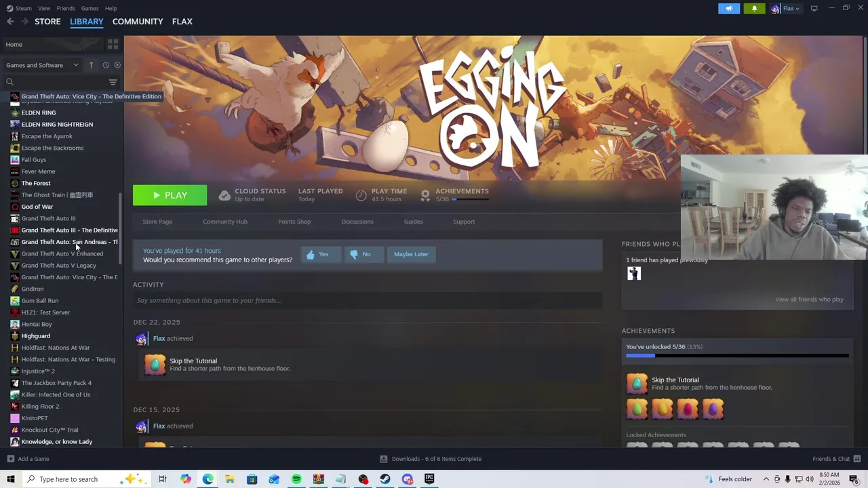
Task: Open Epic Games Launcher from taskbar
Action: pyautogui.click(x=429, y=479)
